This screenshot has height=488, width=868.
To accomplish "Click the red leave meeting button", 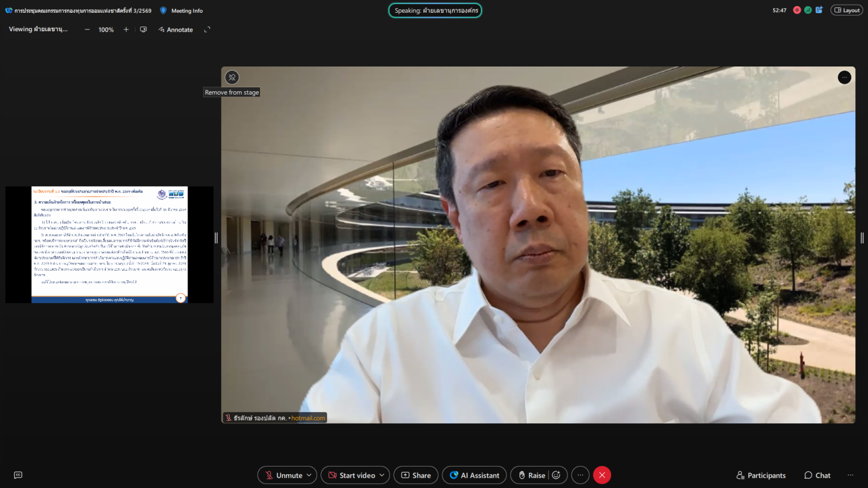I will tap(602, 475).
